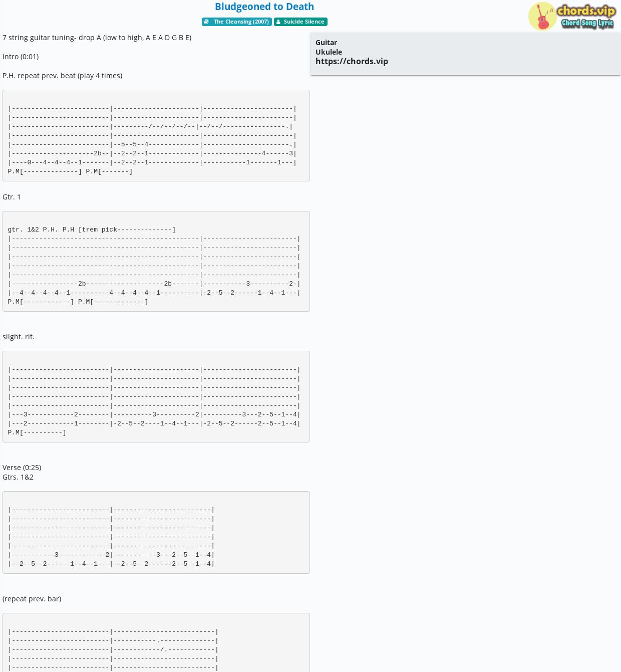
Task: Select the Ukulele option
Action: pos(329,52)
